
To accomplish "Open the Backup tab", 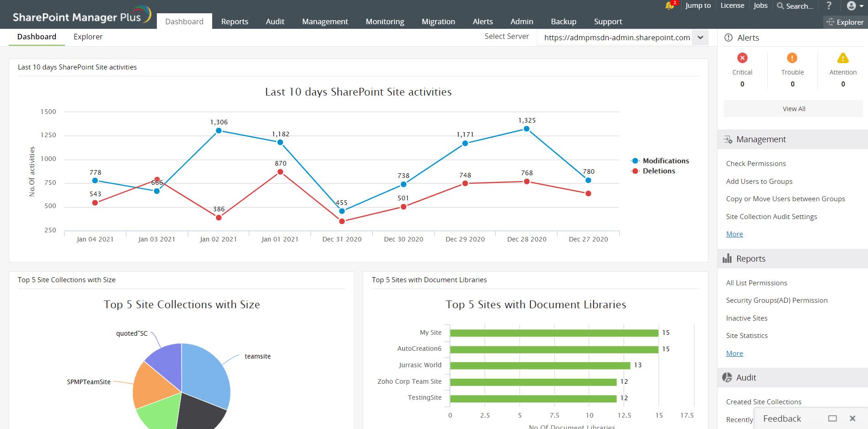I will [563, 21].
